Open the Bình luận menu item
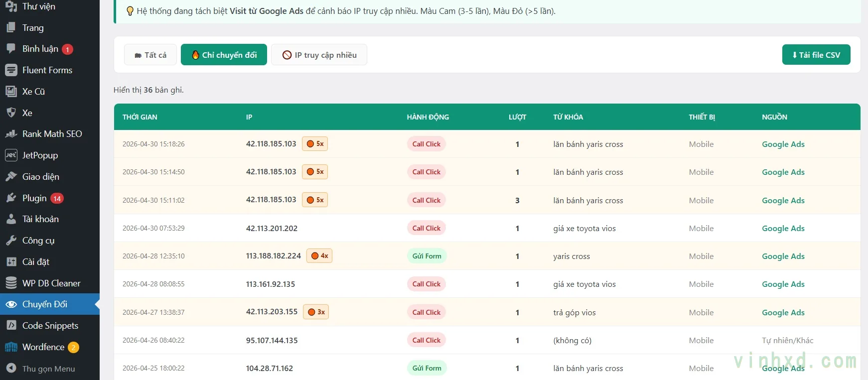 [50, 49]
